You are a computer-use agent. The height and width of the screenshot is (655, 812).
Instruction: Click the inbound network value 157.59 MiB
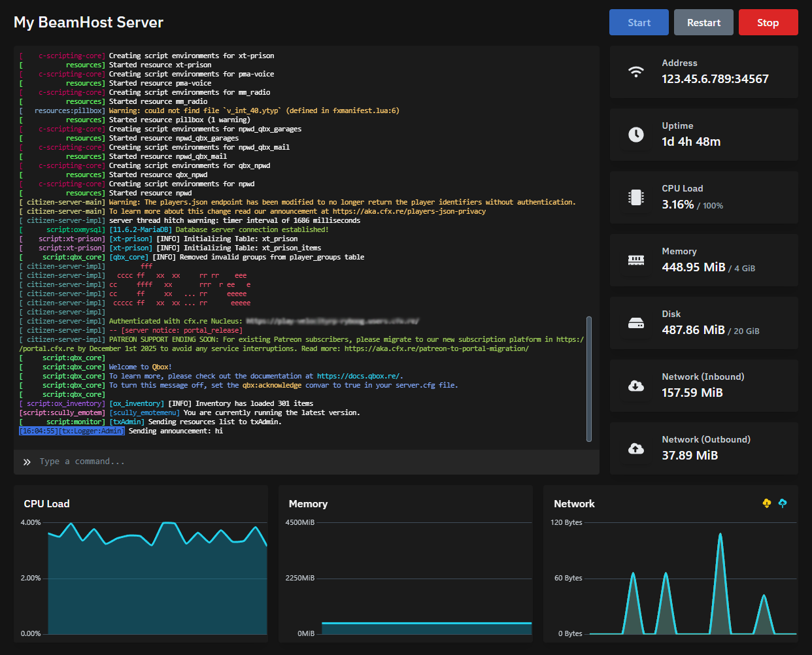692,393
